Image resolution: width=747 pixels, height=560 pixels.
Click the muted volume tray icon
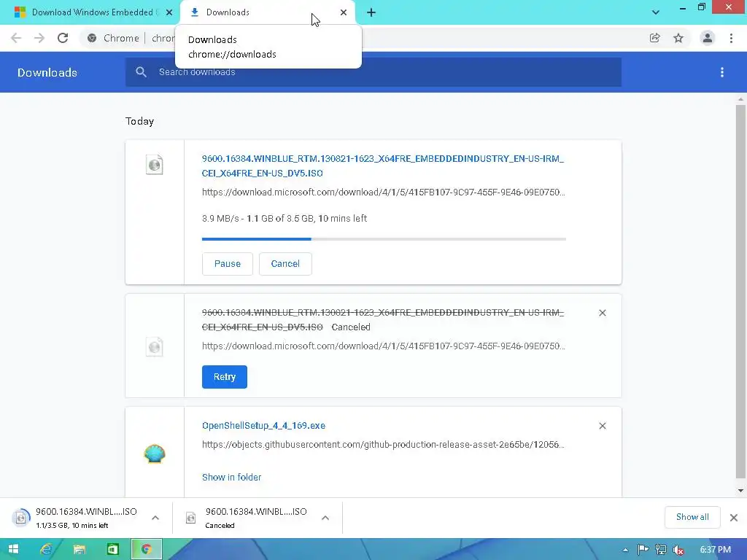click(678, 550)
